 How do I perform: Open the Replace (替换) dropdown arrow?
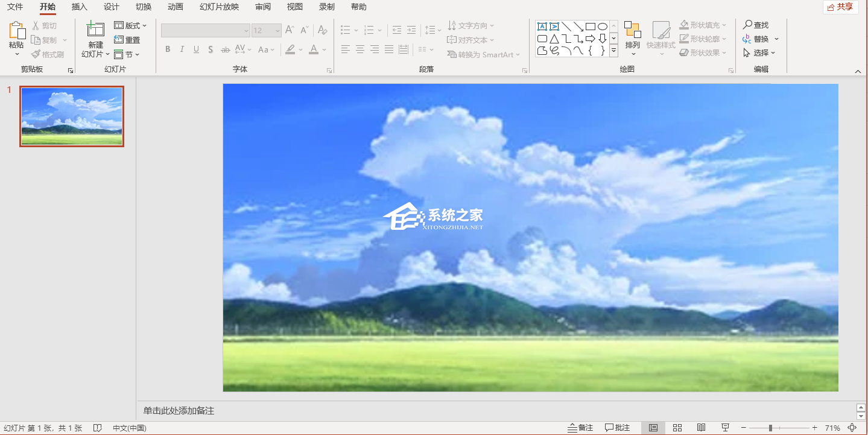pyautogui.click(x=776, y=39)
